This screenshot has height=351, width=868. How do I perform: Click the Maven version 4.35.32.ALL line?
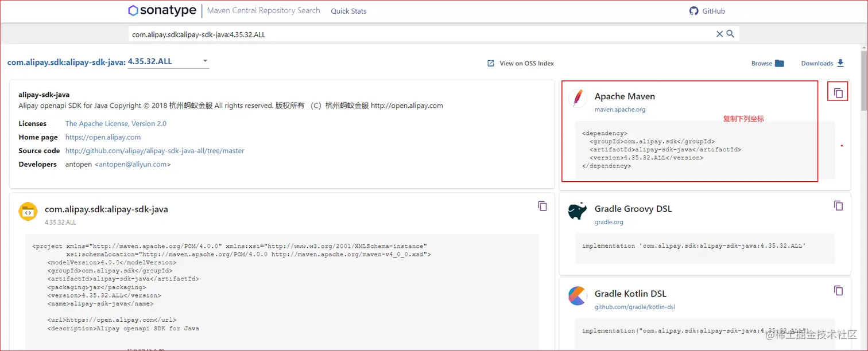646,158
